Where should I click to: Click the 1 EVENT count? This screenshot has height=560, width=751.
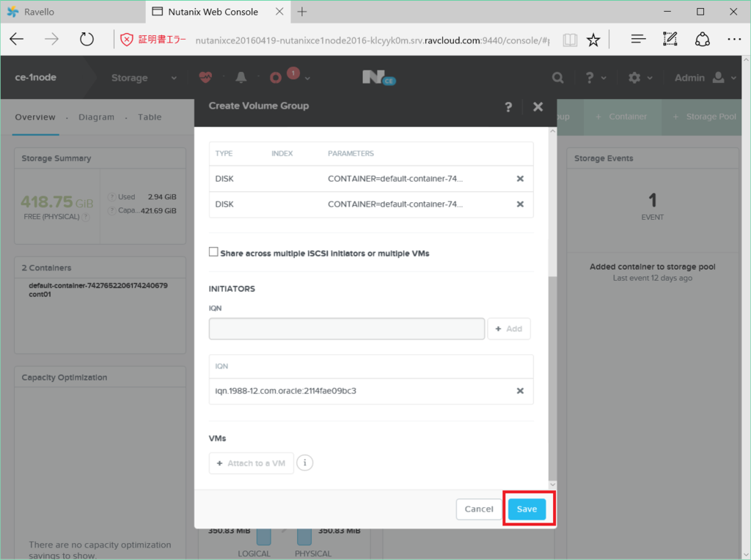[652, 205]
